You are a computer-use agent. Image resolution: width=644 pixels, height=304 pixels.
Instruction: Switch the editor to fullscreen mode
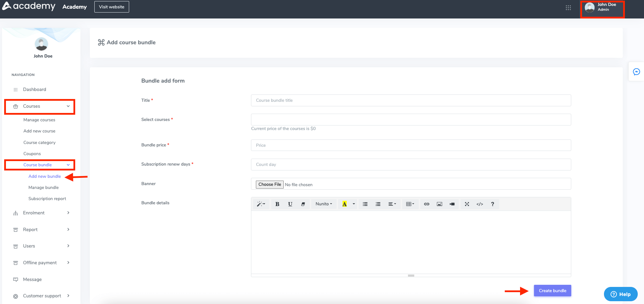pos(467,204)
